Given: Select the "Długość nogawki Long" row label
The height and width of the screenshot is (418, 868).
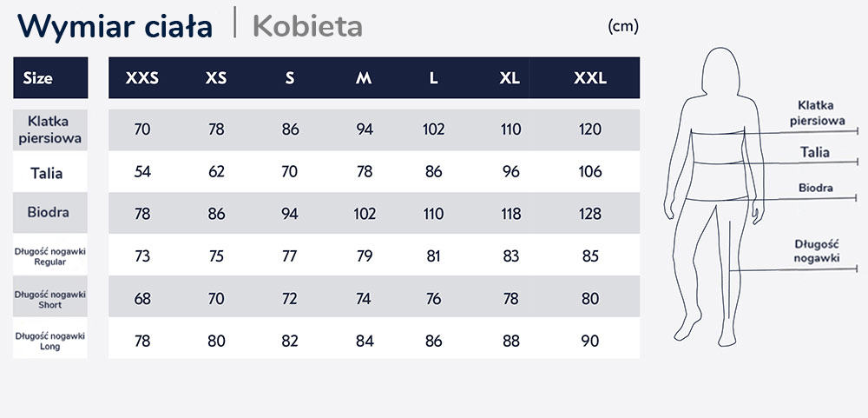Looking at the screenshot, I should (50, 341).
